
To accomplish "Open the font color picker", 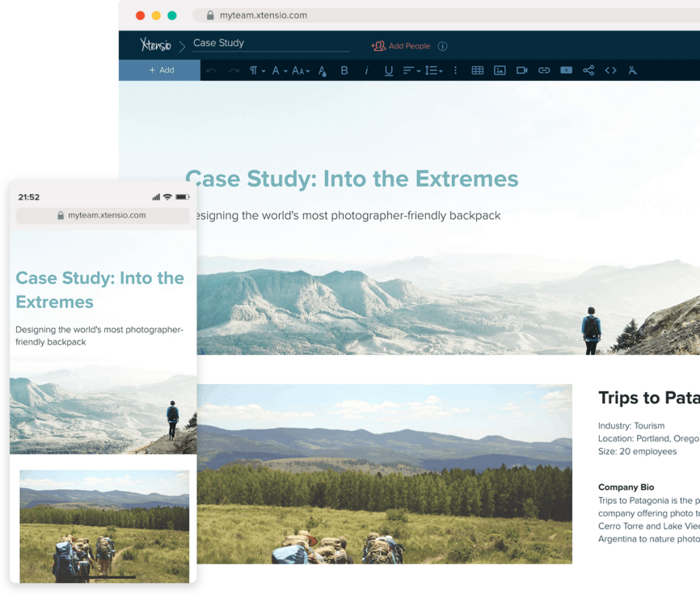I will (x=322, y=70).
